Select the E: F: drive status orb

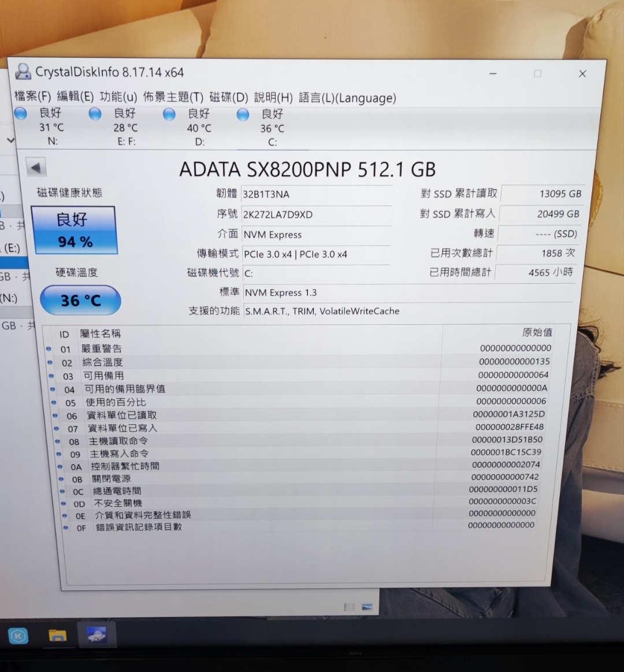pyautogui.click(x=95, y=114)
